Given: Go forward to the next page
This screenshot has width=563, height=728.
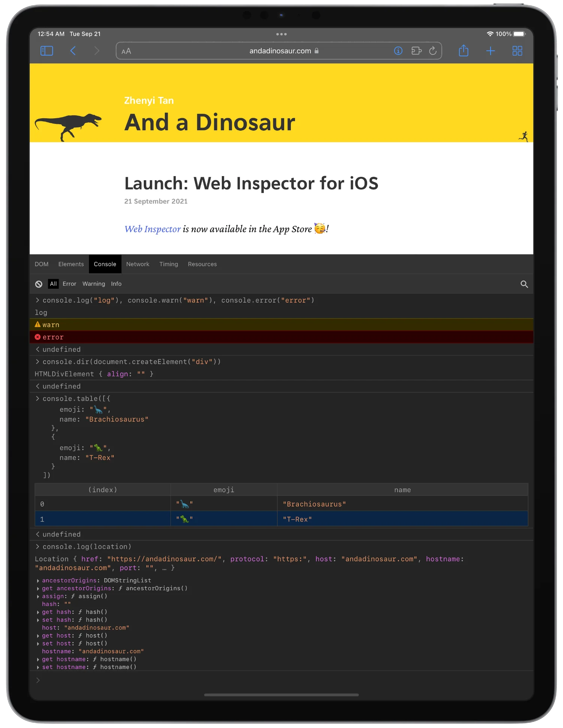Looking at the screenshot, I should coord(97,51).
